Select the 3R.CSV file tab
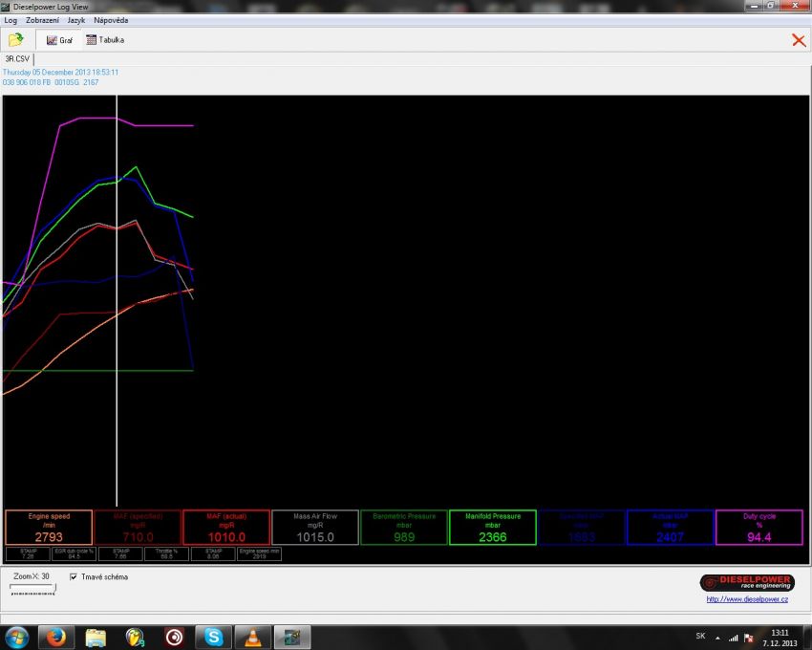The height and width of the screenshot is (650, 812). [17, 58]
